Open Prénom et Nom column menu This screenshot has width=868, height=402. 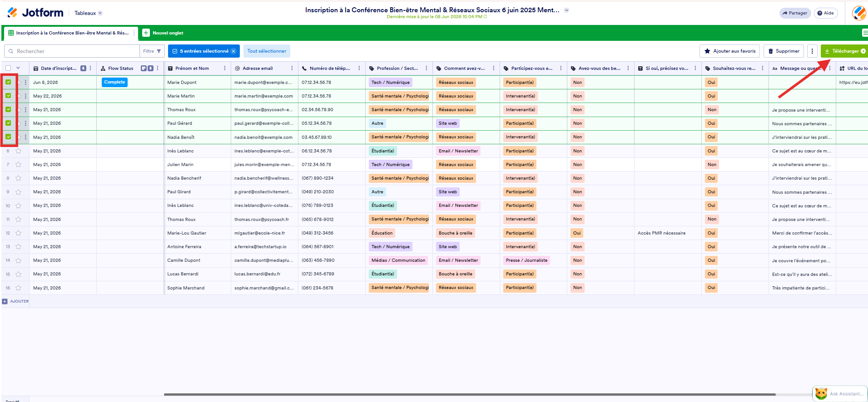coord(225,69)
